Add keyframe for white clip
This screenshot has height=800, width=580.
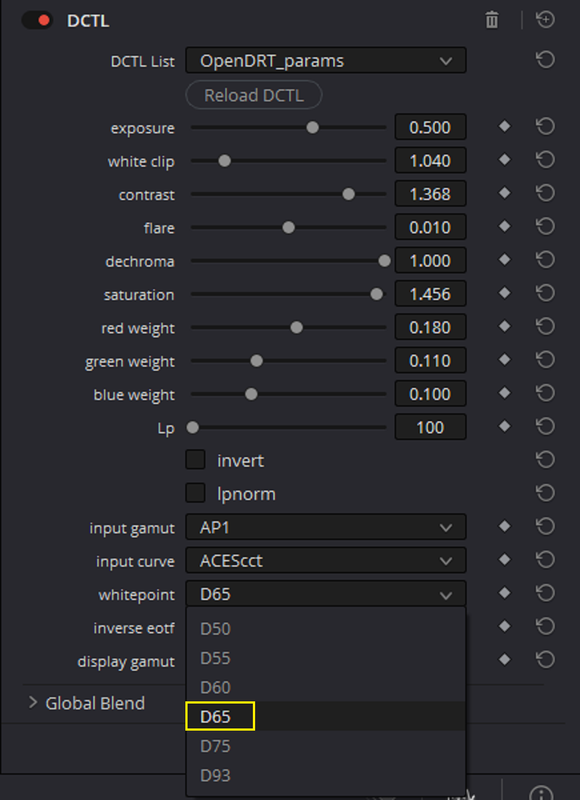[x=505, y=160]
